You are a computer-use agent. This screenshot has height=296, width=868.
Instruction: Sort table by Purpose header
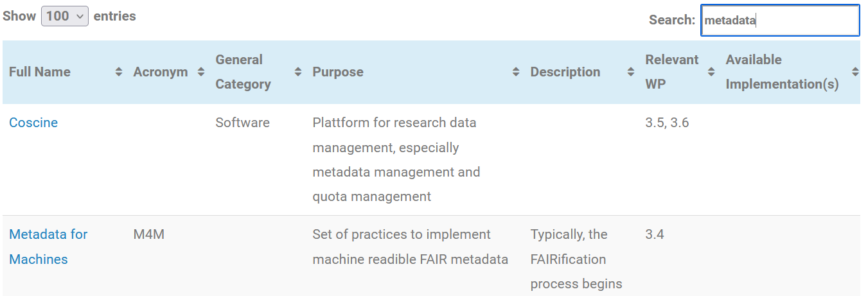pyautogui.click(x=338, y=72)
